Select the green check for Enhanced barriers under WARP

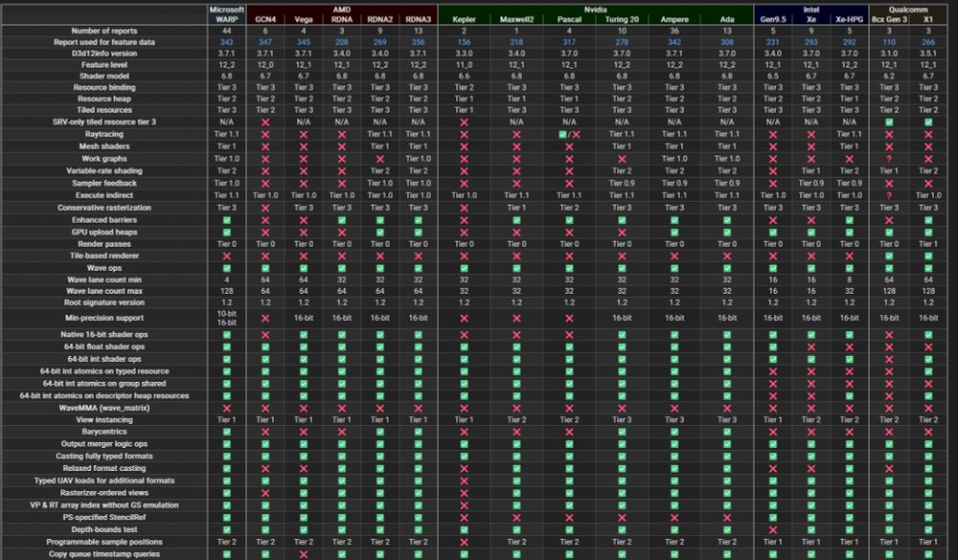(227, 220)
